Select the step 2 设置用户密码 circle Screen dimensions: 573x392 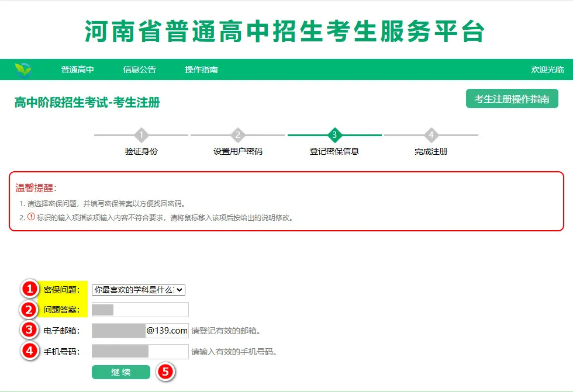237,135
